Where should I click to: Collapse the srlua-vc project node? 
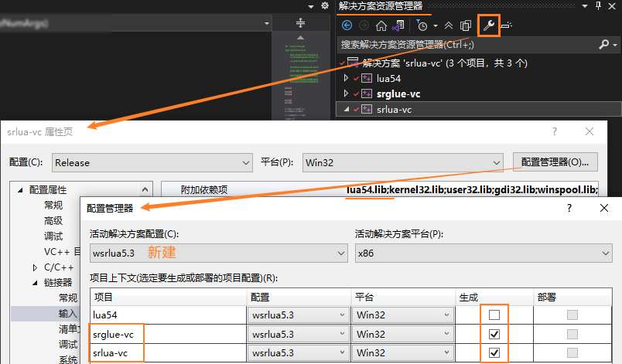(x=347, y=109)
